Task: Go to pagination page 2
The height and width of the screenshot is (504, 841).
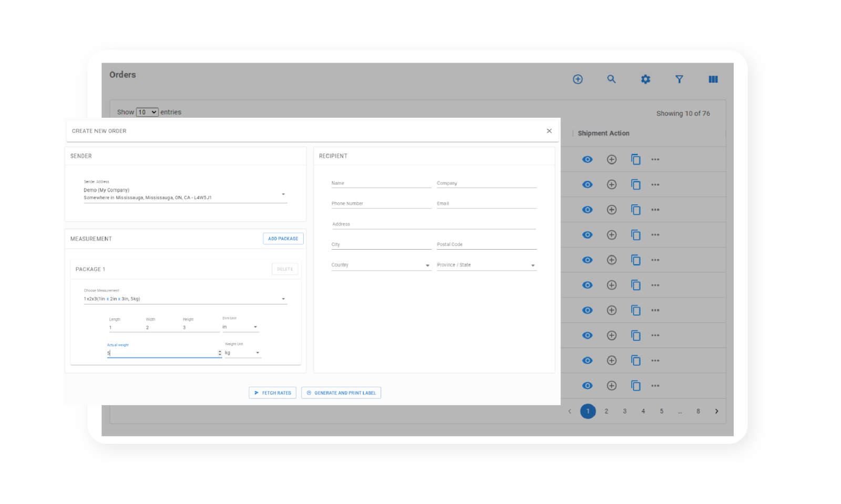Action: pyautogui.click(x=607, y=412)
